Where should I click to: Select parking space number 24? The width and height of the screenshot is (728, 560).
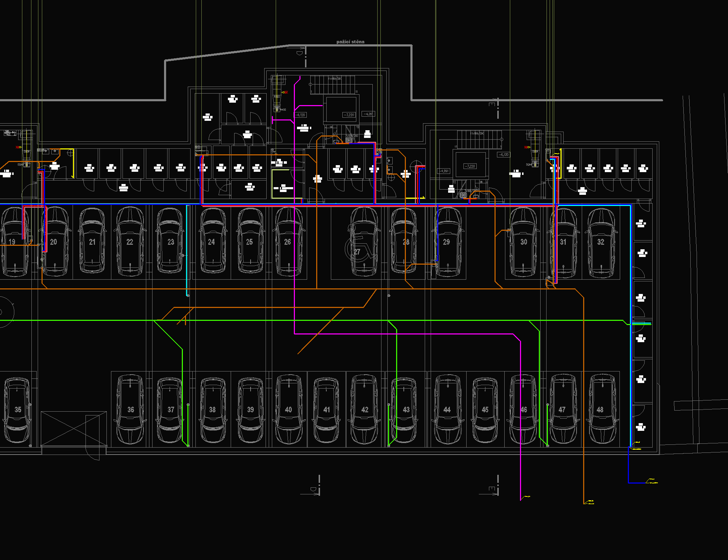[211, 242]
